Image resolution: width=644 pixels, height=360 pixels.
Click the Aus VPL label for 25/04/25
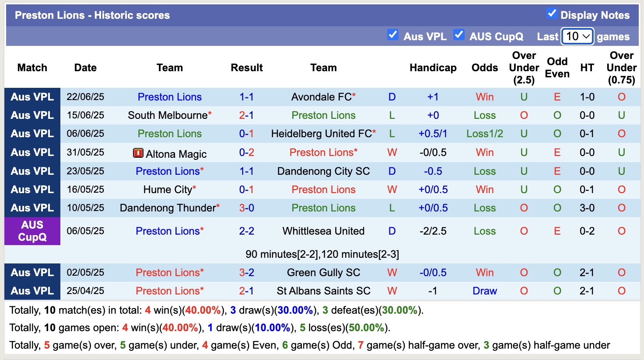point(32,291)
